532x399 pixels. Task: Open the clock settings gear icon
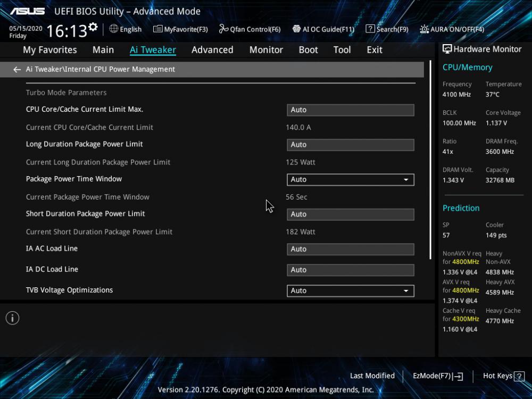click(x=93, y=27)
